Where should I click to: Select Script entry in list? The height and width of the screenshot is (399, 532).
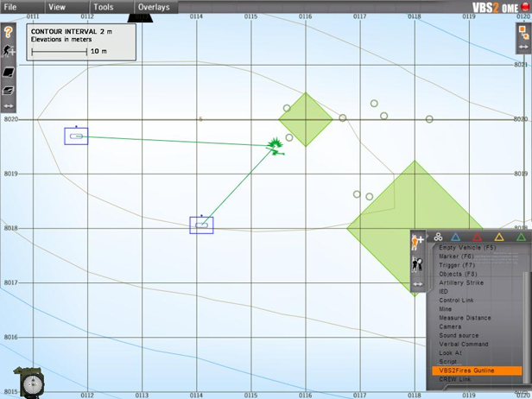[447, 362]
